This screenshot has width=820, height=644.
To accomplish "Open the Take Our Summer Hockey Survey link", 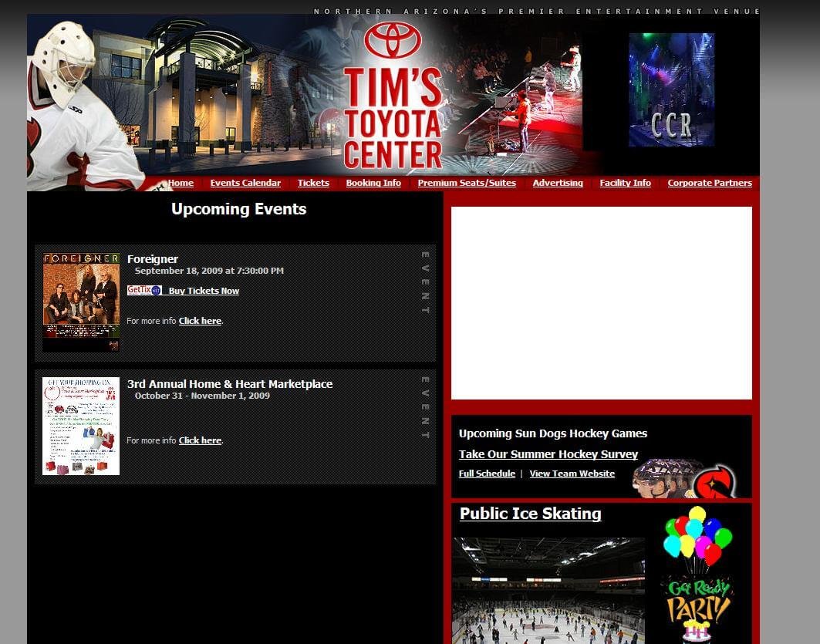I will tap(548, 454).
